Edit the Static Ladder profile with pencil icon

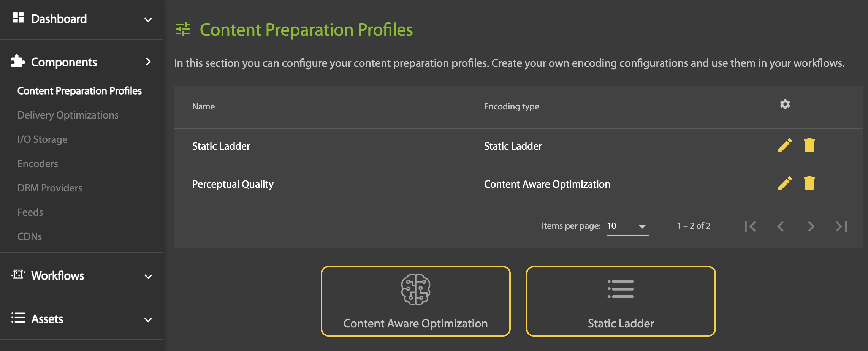point(784,145)
